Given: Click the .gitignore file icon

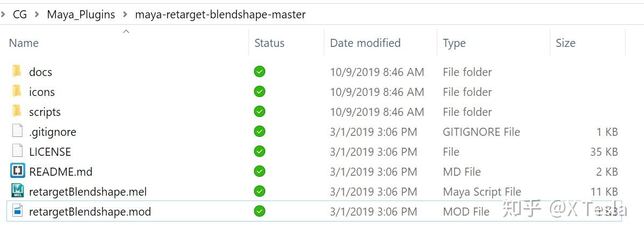Looking at the screenshot, I should pyautogui.click(x=17, y=131).
